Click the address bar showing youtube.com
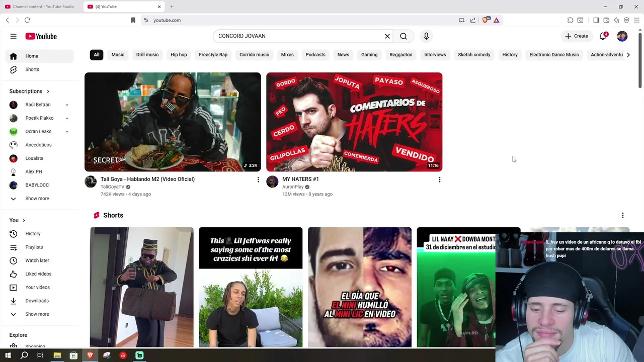The width and height of the screenshot is (644, 362). click(x=299, y=20)
